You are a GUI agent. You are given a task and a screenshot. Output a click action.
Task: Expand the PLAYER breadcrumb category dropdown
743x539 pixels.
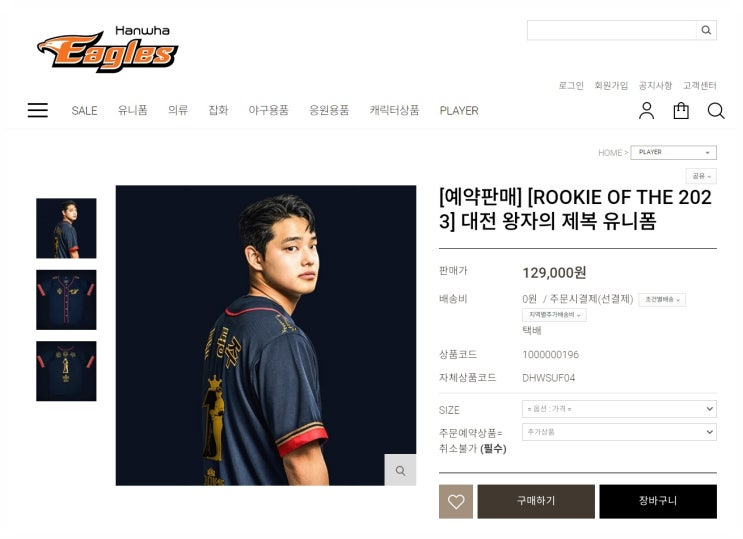click(x=673, y=152)
